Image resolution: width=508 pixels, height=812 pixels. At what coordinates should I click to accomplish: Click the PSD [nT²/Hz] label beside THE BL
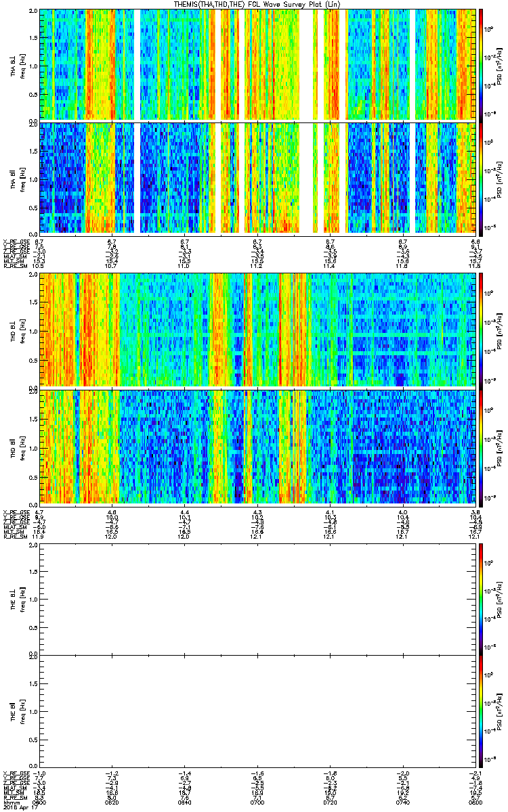click(x=500, y=598)
